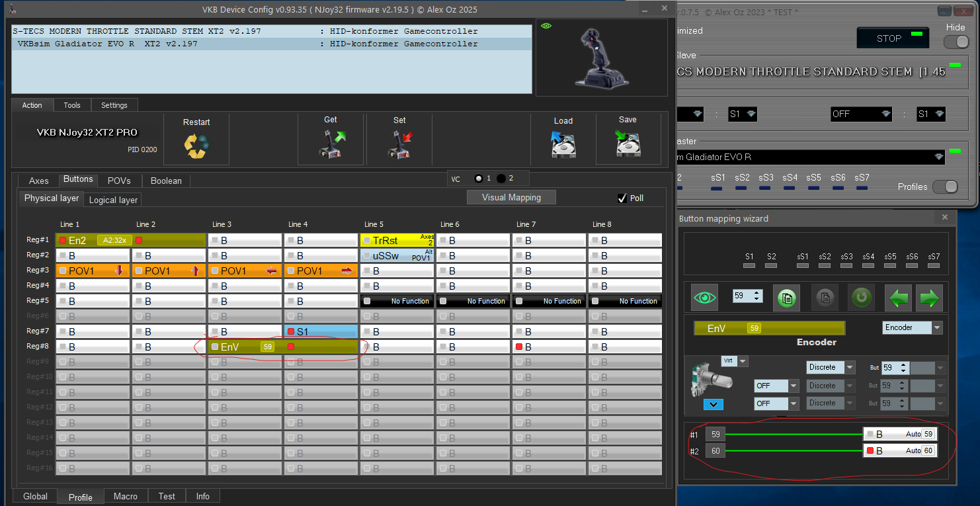The width and height of the screenshot is (980, 506).
Task: Click the Get settings from device icon
Action: point(333,144)
